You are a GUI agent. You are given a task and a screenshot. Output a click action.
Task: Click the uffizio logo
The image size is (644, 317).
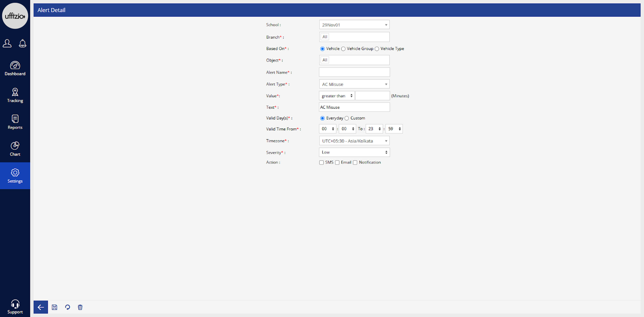(15, 16)
